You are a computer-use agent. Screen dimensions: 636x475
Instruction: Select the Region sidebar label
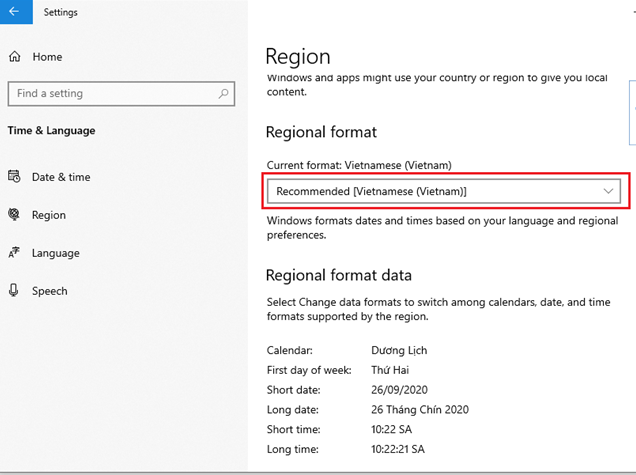click(x=49, y=215)
